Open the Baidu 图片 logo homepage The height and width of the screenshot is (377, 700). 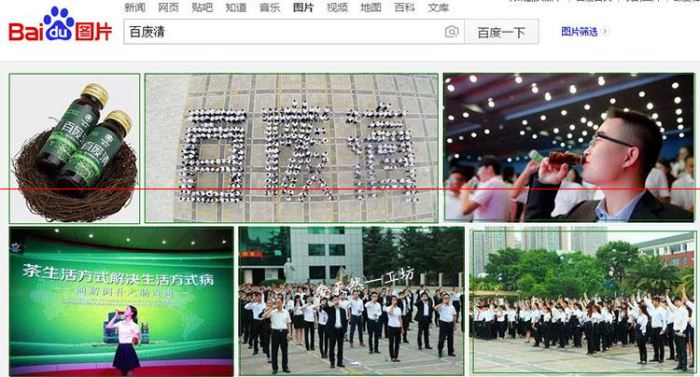tap(60, 25)
